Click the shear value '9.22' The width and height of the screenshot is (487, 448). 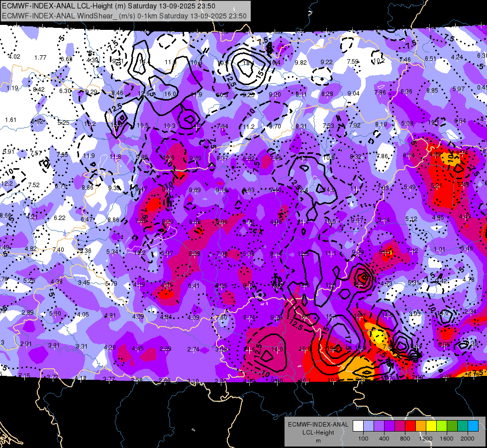click(327, 62)
